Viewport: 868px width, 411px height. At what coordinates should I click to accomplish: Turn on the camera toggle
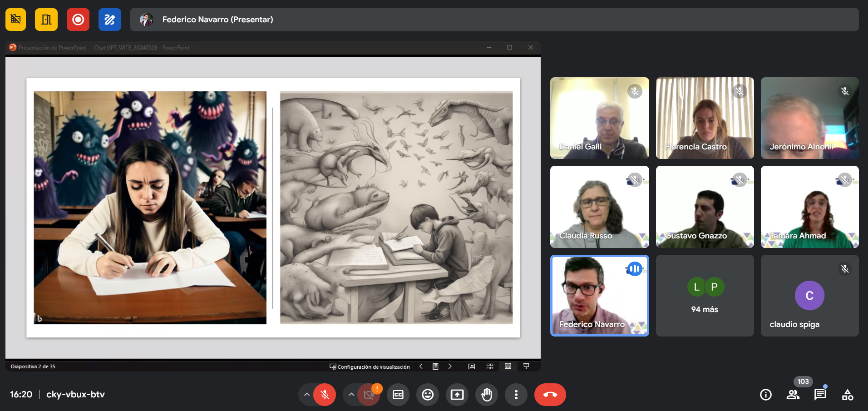coord(369,395)
